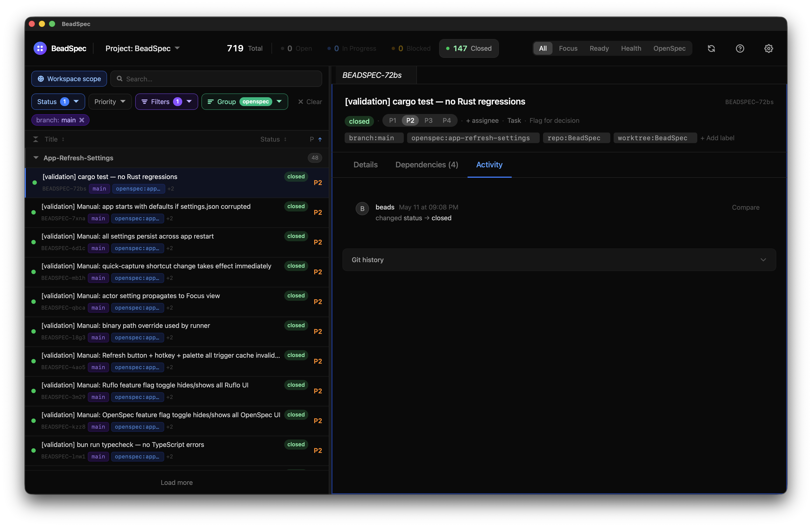This screenshot has height=527, width=812.
Task: Click the Workspace scope globe icon
Action: pyautogui.click(x=41, y=79)
